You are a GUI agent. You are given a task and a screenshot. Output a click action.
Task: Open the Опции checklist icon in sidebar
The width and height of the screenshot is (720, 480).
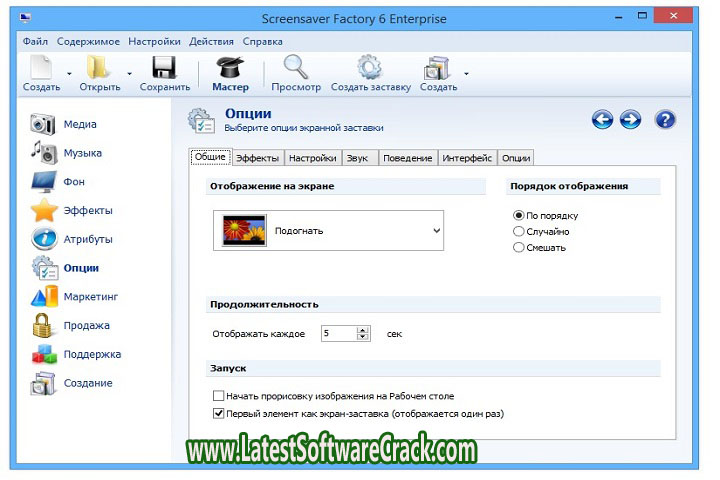[x=45, y=268]
